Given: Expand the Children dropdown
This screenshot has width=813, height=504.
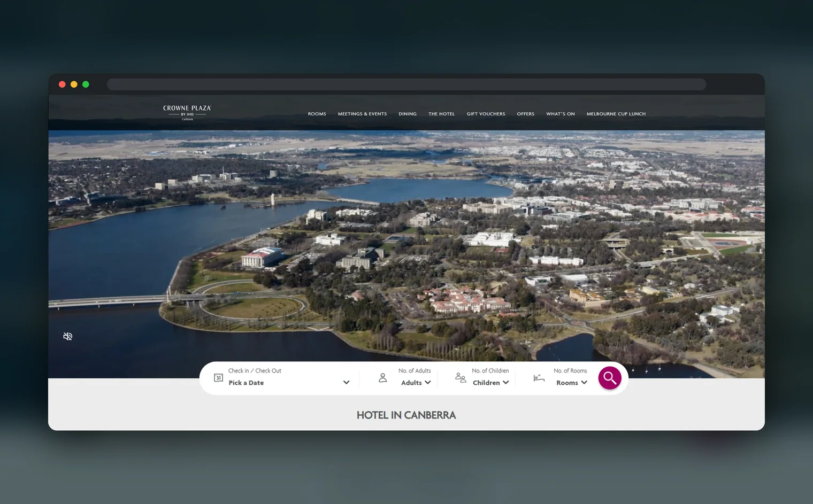Looking at the screenshot, I should click(491, 383).
